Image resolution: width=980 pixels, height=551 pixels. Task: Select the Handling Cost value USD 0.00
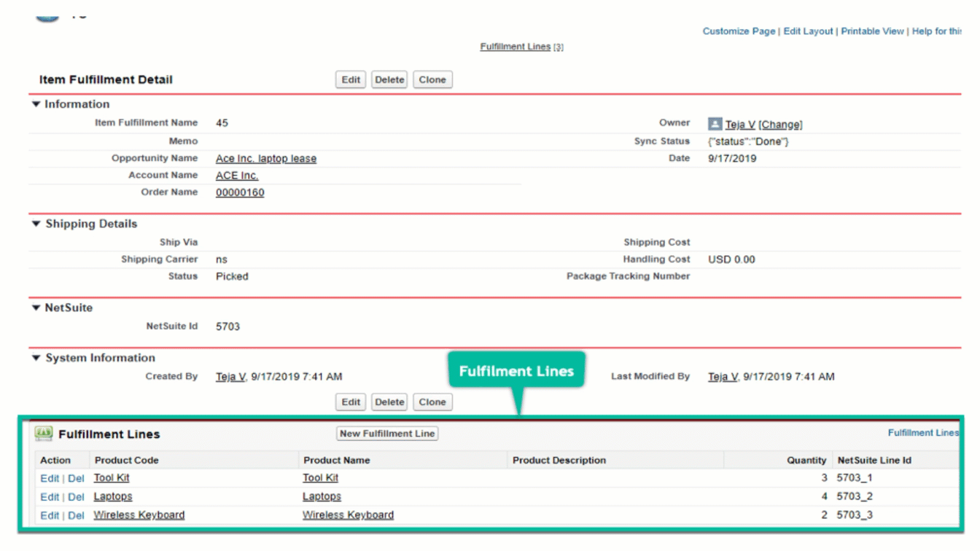[731, 259]
